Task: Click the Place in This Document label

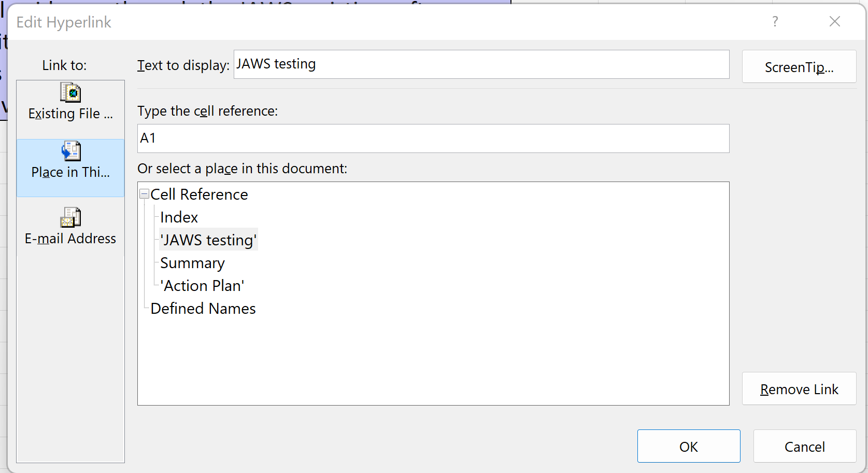Action: pyautogui.click(x=70, y=172)
